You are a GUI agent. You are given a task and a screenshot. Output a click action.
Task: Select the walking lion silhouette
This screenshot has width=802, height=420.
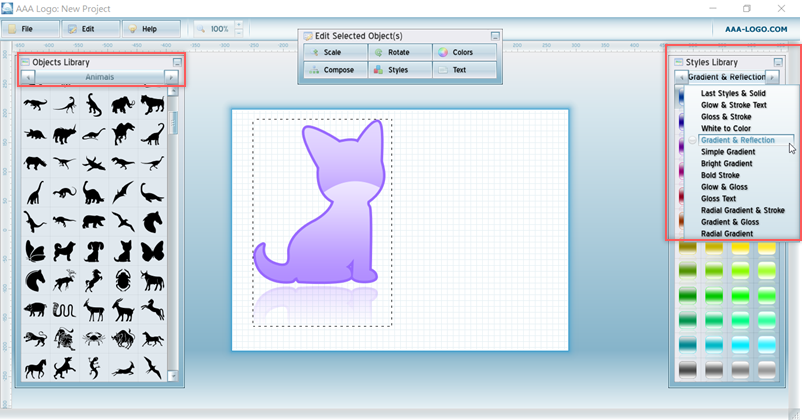[35, 339]
